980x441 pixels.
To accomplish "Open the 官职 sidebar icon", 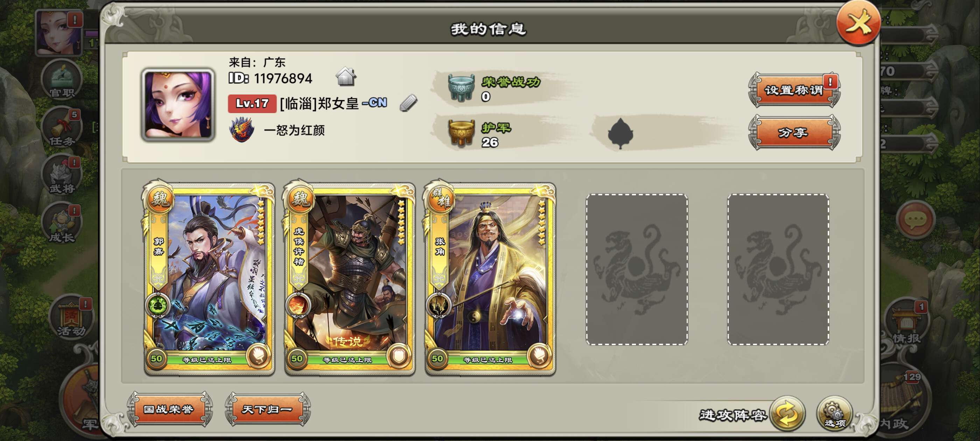I will pos(62,80).
